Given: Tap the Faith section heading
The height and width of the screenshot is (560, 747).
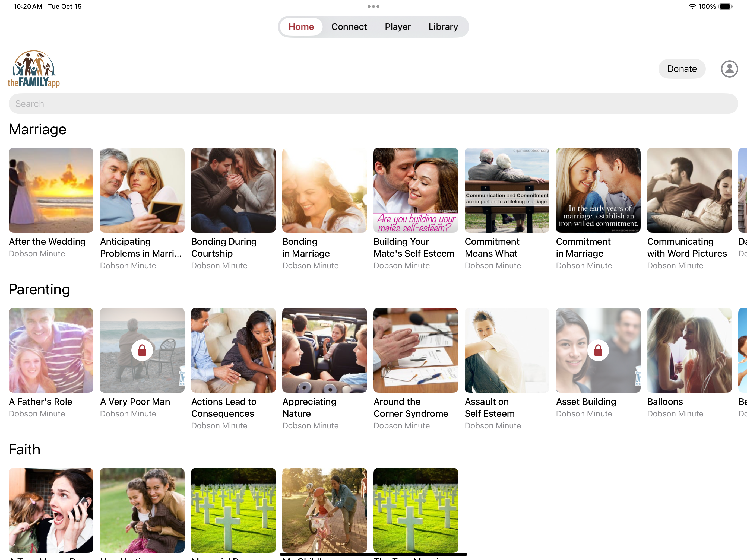Looking at the screenshot, I should click(25, 449).
